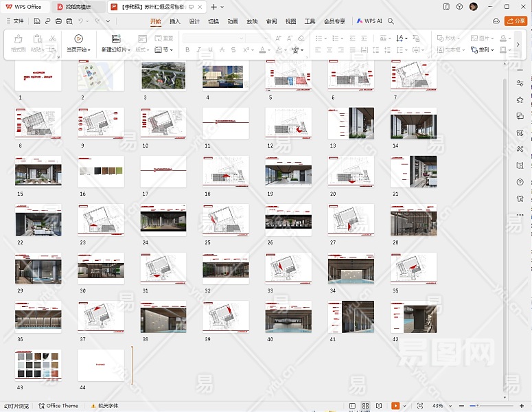Image resolution: width=532 pixels, height=412 pixels.
Task: Expand the 新建幻灯片 dropdown arrow
Action: 128,50
